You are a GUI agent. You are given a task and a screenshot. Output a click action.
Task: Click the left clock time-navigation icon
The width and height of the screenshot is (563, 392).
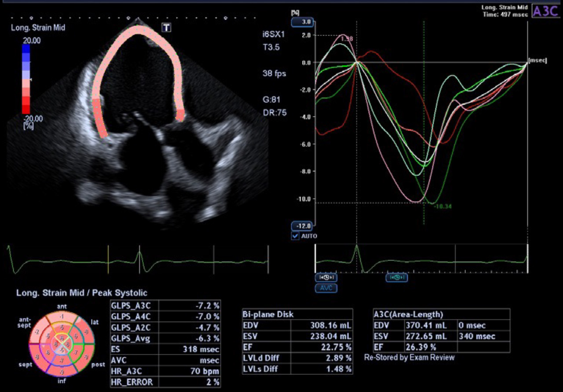tap(326, 277)
